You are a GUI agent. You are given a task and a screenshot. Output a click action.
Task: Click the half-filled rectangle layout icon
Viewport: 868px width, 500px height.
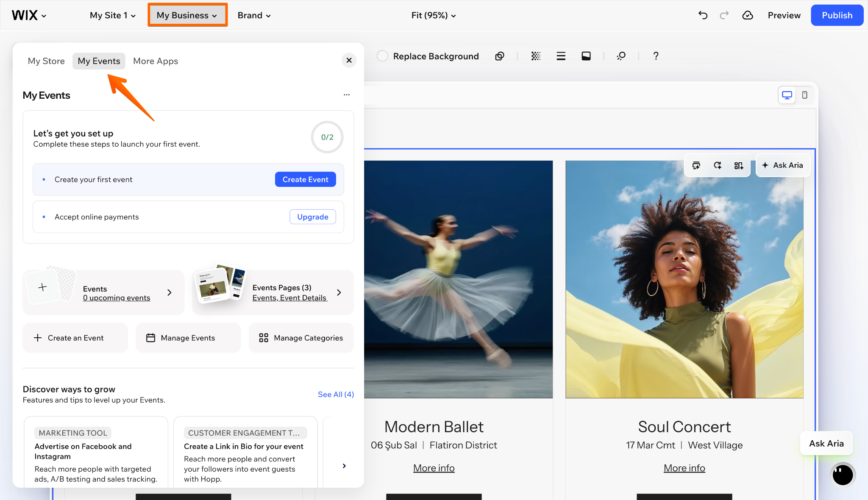(586, 56)
